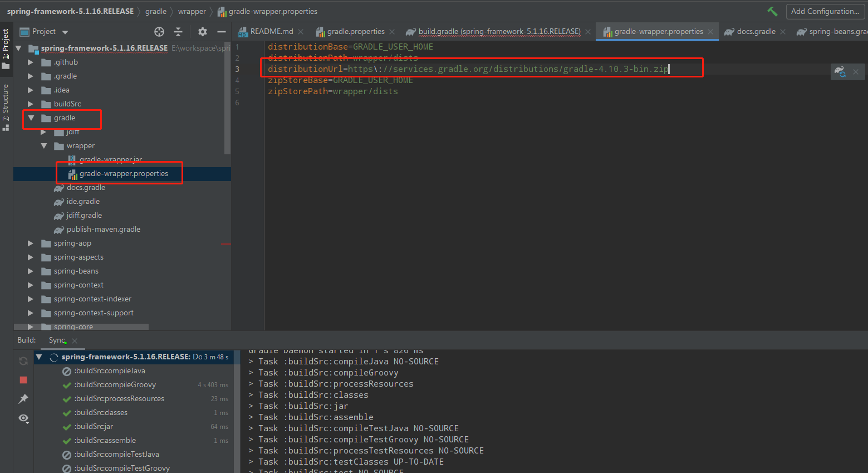Collapse all with the Project panel icon
The image size is (868, 473).
click(x=178, y=32)
